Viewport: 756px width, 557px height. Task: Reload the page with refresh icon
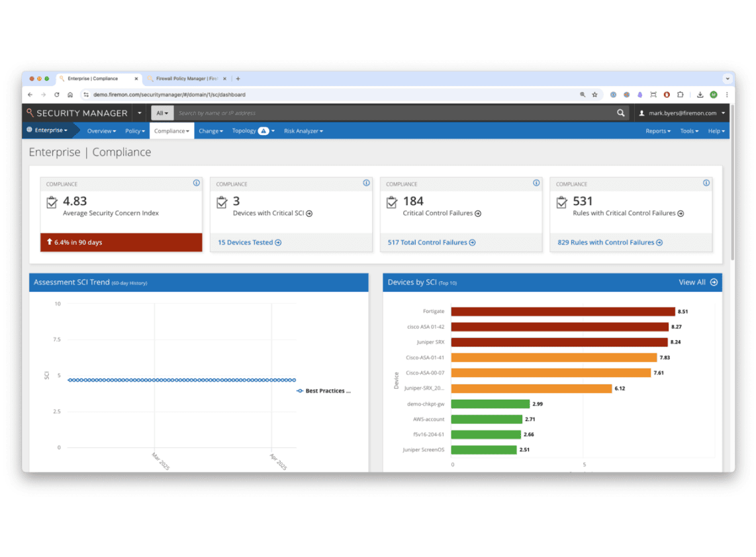click(57, 95)
